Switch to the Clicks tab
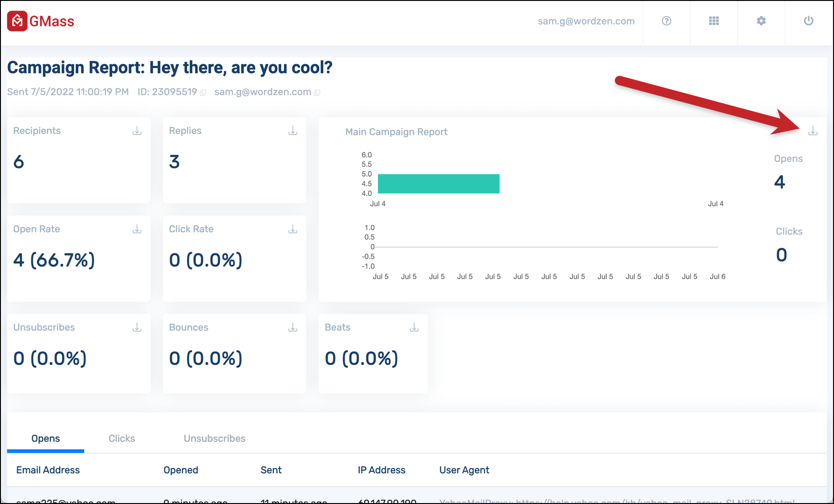 pos(122,438)
